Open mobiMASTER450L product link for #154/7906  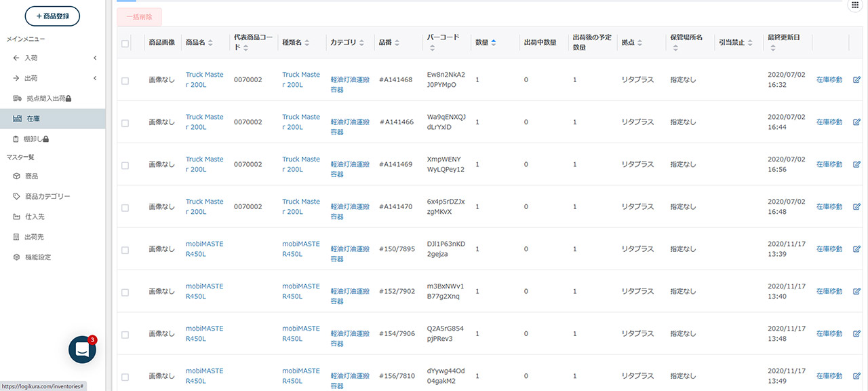(204, 333)
